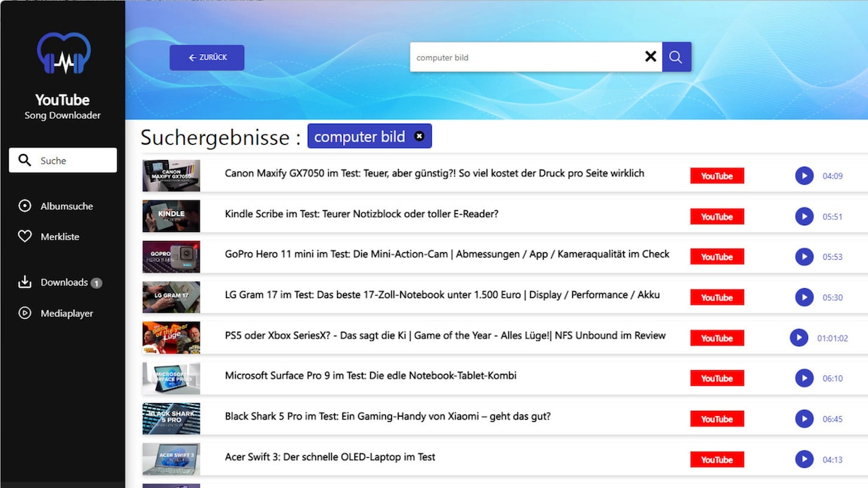
Task: Click the magnifier search button
Action: coord(676,57)
